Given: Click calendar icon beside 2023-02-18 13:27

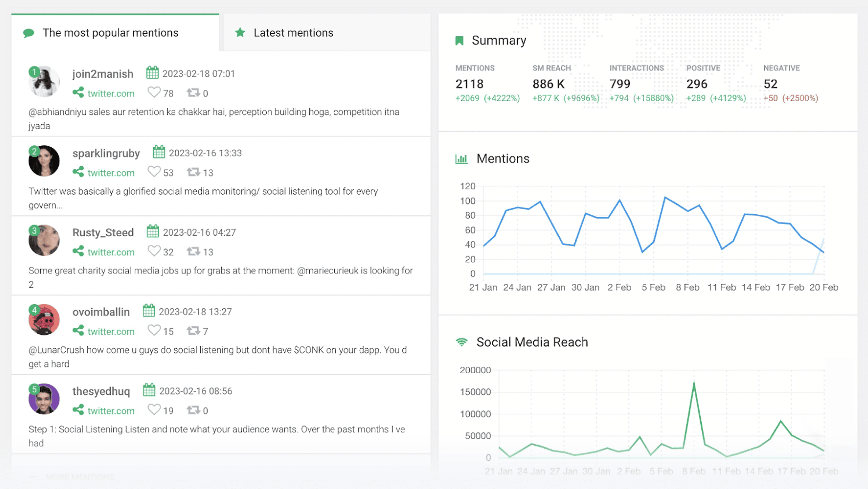Looking at the screenshot, I should 149,310.
